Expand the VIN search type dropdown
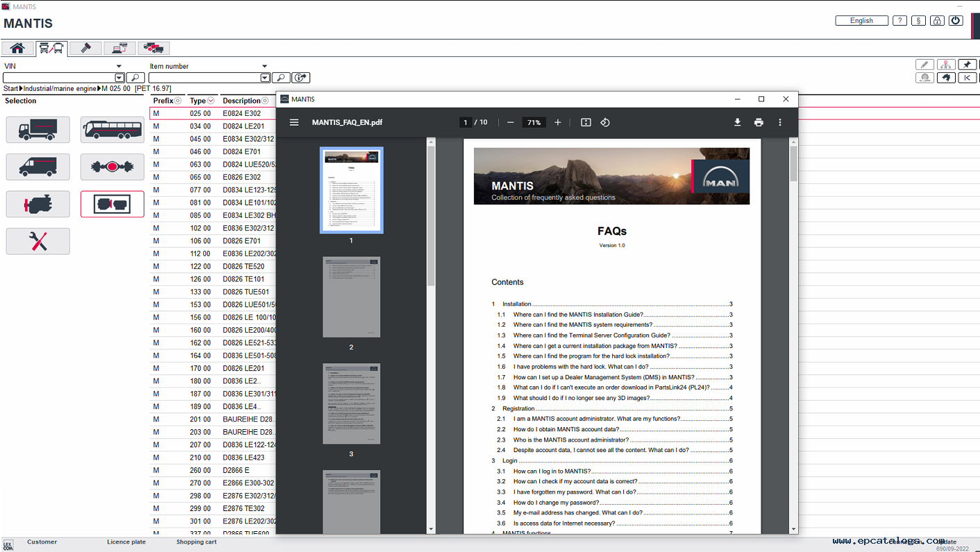 click(119, 67)
